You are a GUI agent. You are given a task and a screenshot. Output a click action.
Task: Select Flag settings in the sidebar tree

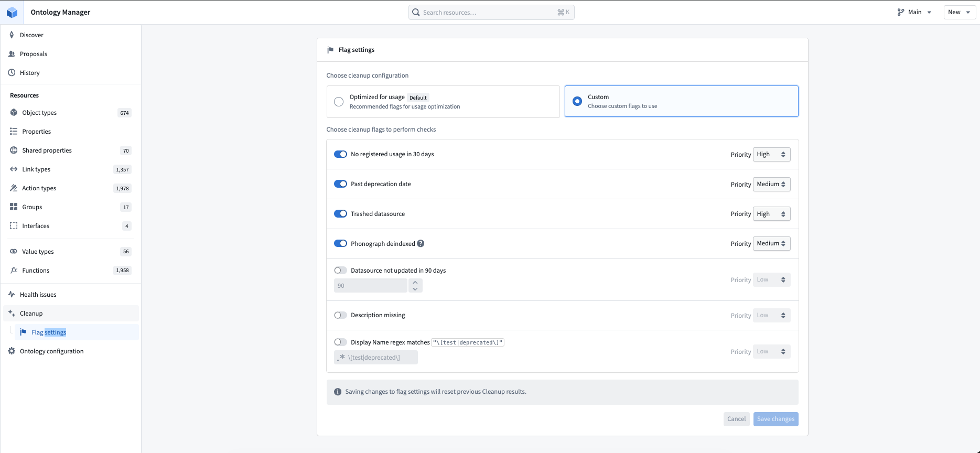pyautogui.click(x=77, y=332)
